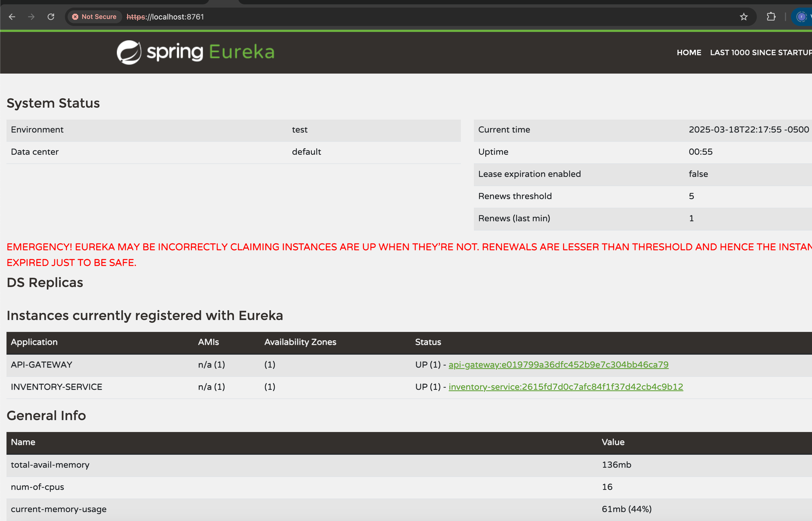Click the AMIs column header
Image resolution: width=812 pixels, height=521 pixels.
tap(208, 342)
